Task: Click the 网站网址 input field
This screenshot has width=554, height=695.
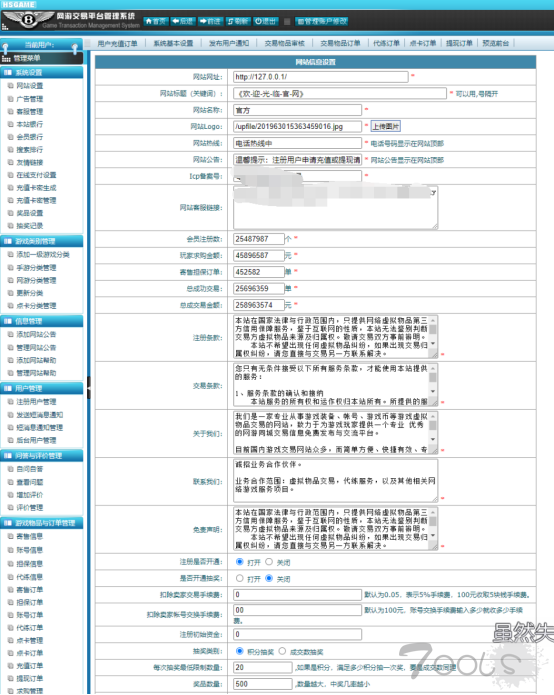Action: pyautogui.click(x=320, y=77)
